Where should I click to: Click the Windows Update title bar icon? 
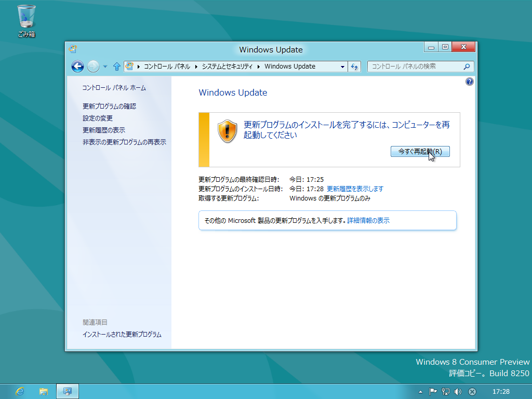click(73, 49)
